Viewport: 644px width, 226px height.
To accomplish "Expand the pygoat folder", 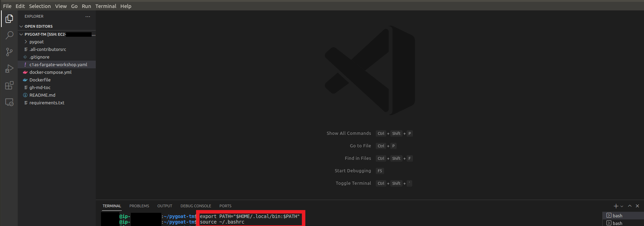I will tap(57, 42).
